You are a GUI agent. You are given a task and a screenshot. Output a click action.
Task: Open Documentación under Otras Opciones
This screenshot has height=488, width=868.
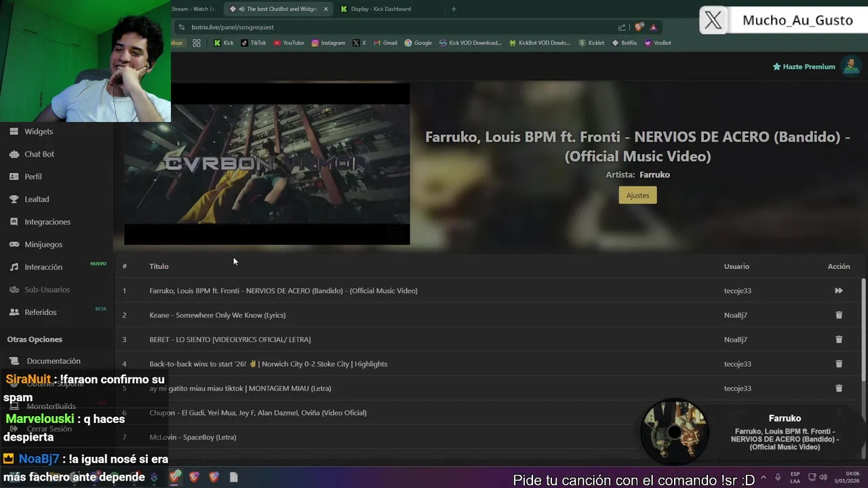(54, 361)
